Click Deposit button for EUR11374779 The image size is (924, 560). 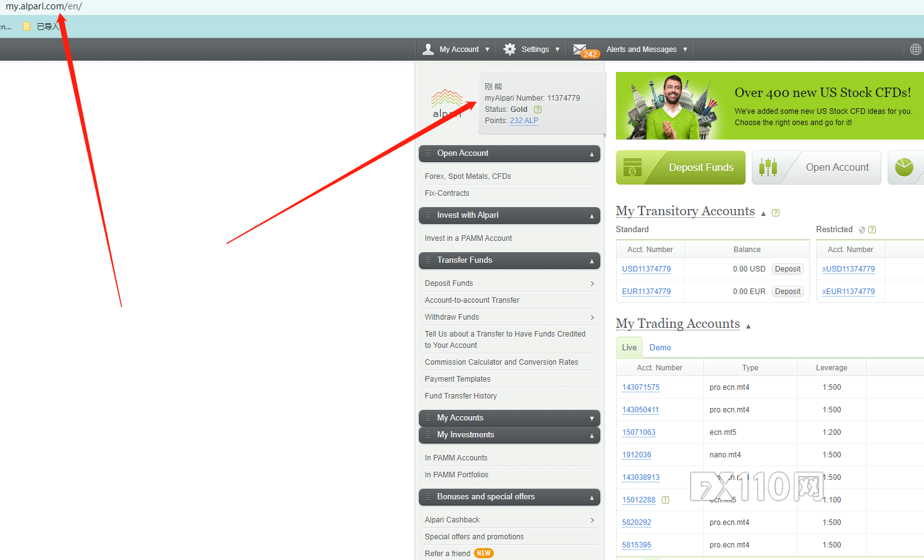tap(788, 292)
